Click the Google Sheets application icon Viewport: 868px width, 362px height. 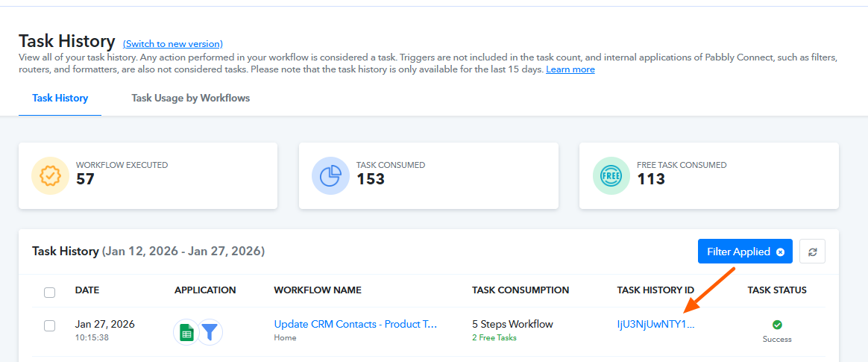tap(186, 332)
